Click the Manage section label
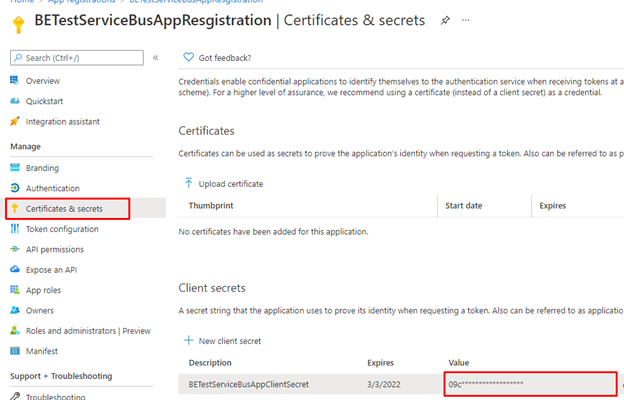624x400 pixels. [x=25, y=146]
